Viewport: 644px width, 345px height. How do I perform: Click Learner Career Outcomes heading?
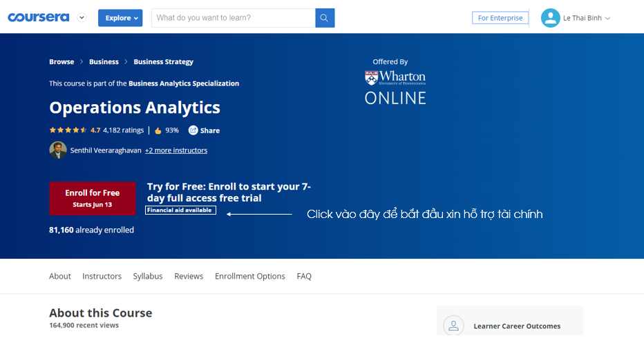coord(517,326)
